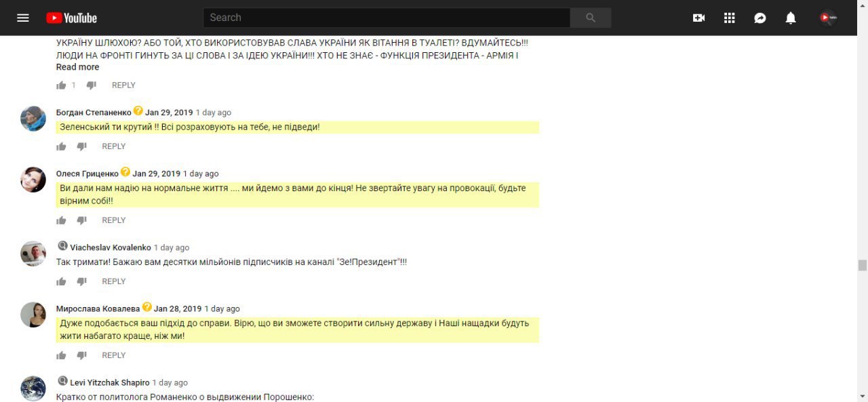Open Мирослава Ковалева's channel name link
Screen dimensions: 868x402
pyautogui.click(x=98, y=308)
